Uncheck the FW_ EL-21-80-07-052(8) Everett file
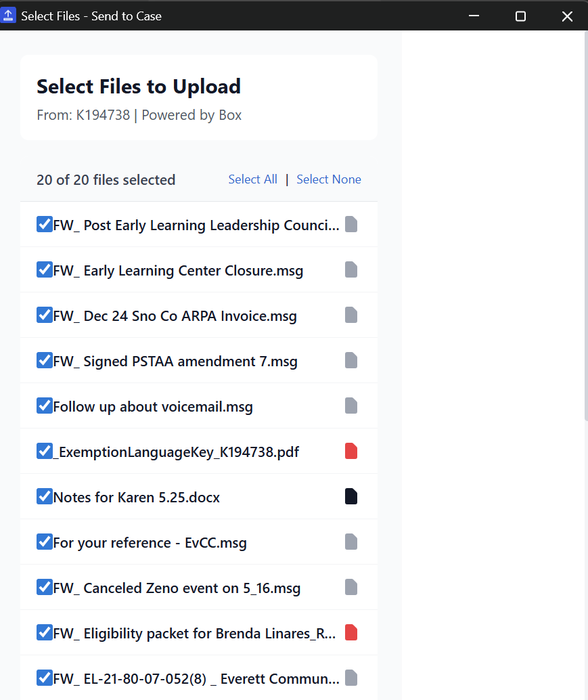The image size is (588, 700). coord(44,678)
